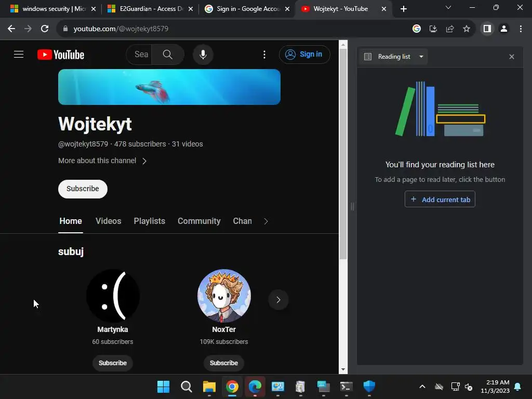
Task: Start voice search with the microphone icon
Action: [203, 54]
